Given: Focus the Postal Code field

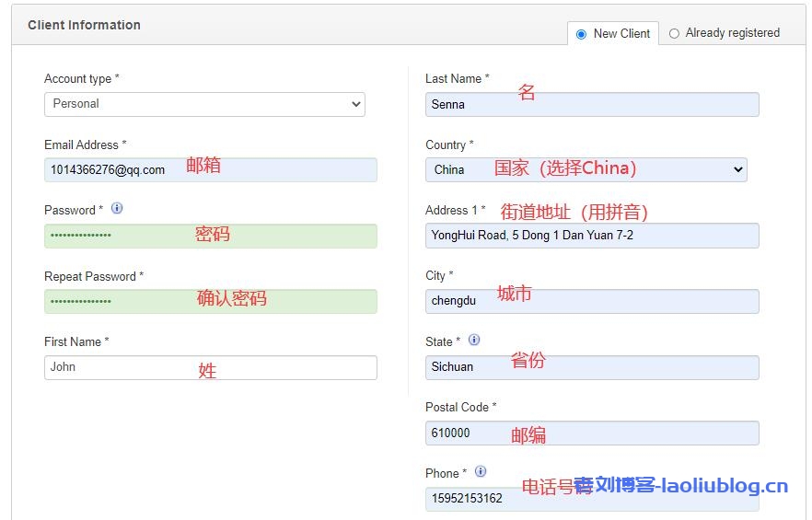Looking at the screenshot, I should 591,433.
